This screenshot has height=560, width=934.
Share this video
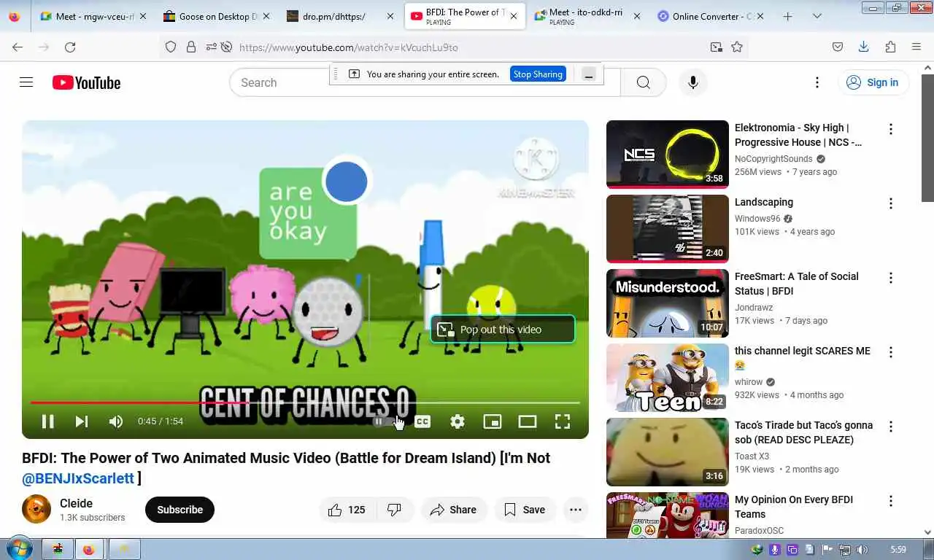point(453,510)
